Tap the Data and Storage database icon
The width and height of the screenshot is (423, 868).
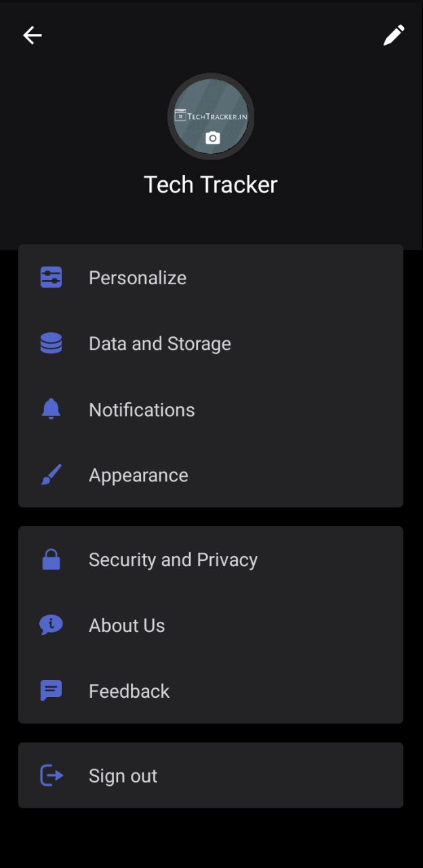coord(52,344)
